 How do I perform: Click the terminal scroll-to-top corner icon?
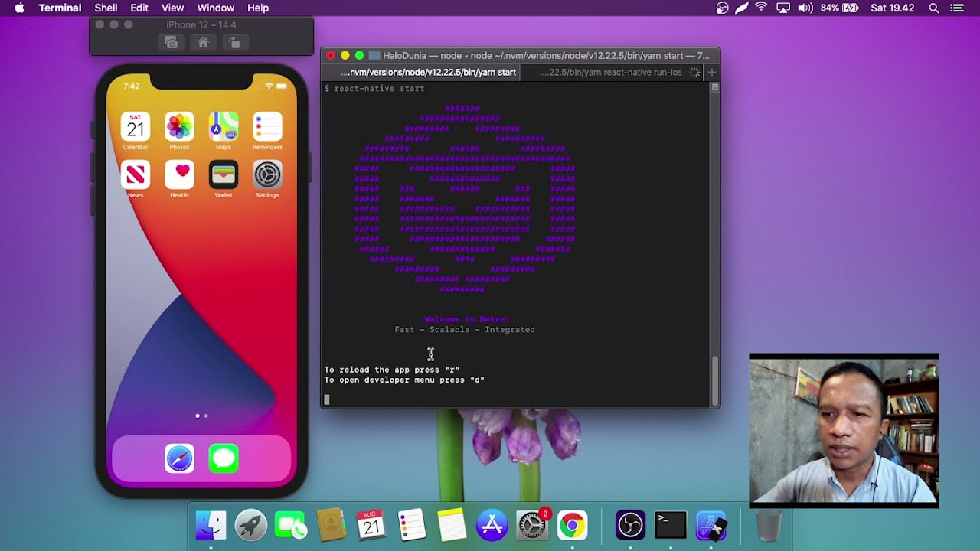(715, 87)
